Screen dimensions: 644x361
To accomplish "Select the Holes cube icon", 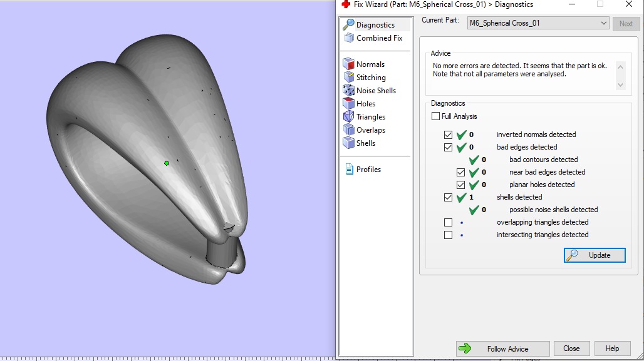I will click(348, 103).
